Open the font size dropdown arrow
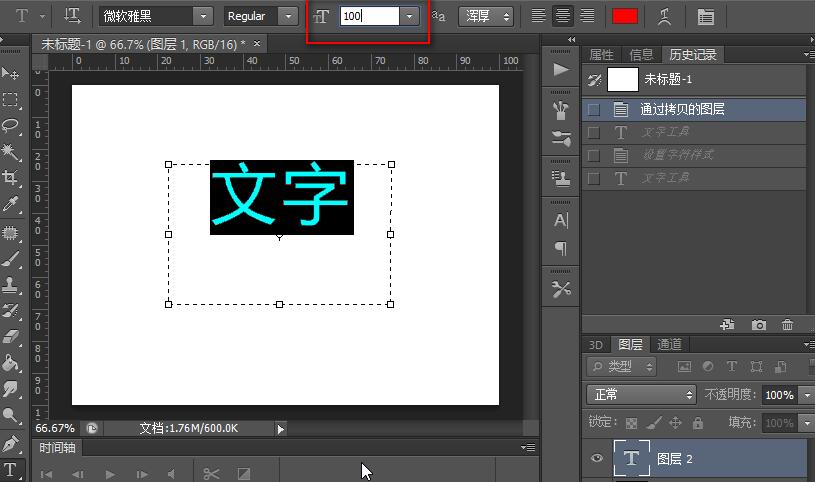The image size is (815, 482). (x=409, y=16)
